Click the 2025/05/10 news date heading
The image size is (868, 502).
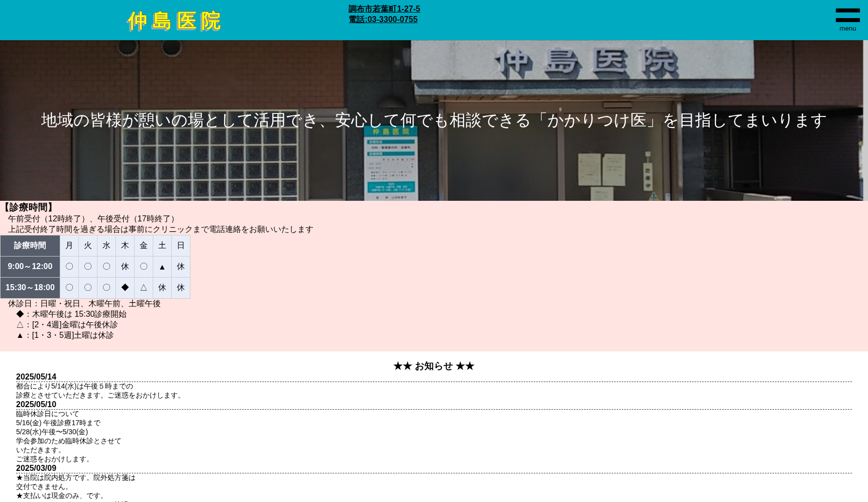click(x=36, y=405)
